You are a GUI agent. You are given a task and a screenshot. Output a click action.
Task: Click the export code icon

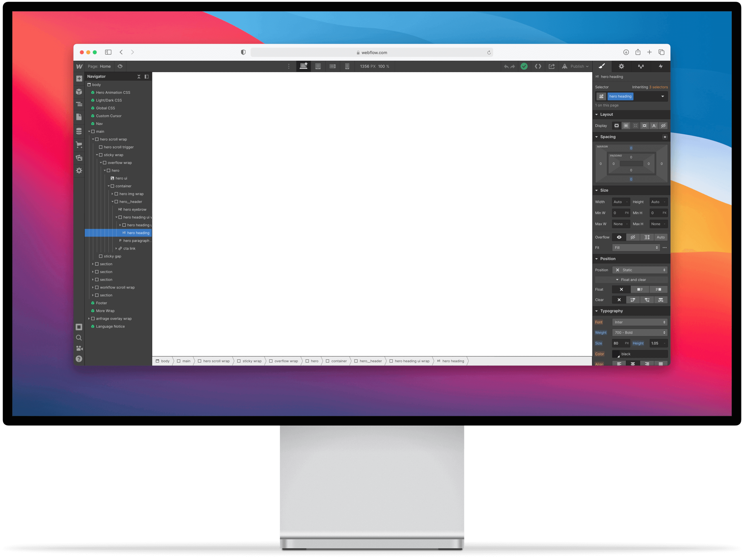[538, 66]
